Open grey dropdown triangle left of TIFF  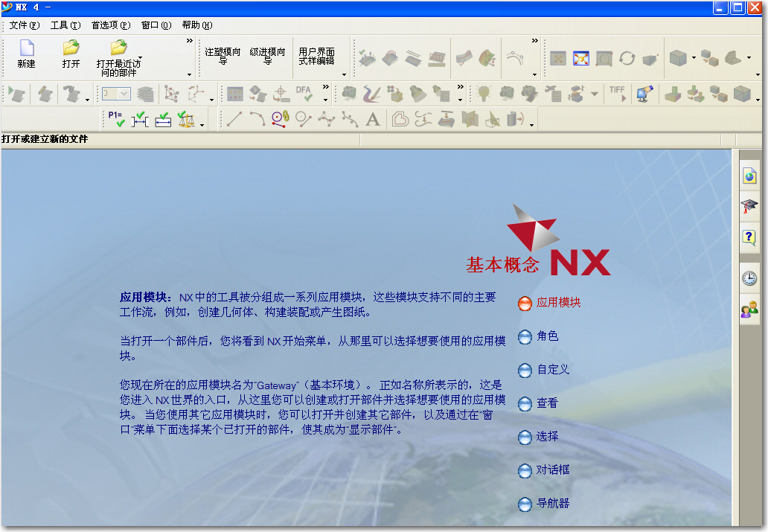coord(595,94)
